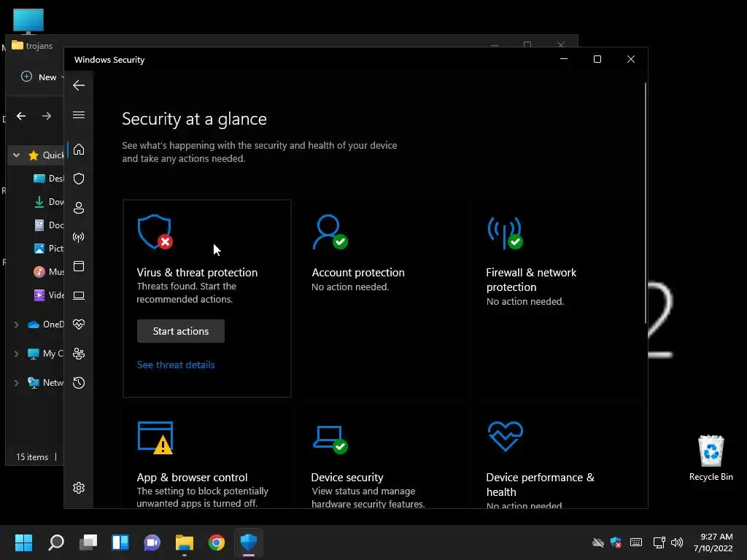The image size is (747, 560).
Task: Open Device performance & health sidebar icon
Action: coord(79,324)
